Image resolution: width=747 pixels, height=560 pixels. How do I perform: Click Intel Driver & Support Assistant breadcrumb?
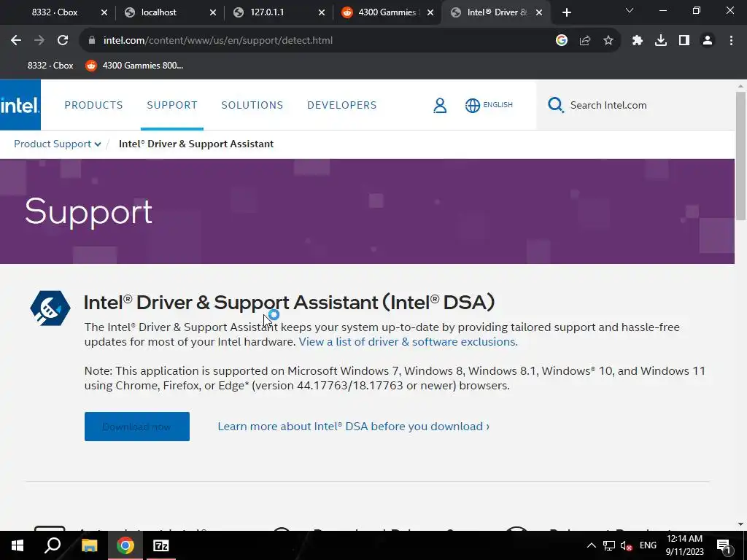(x=196, y=144)
